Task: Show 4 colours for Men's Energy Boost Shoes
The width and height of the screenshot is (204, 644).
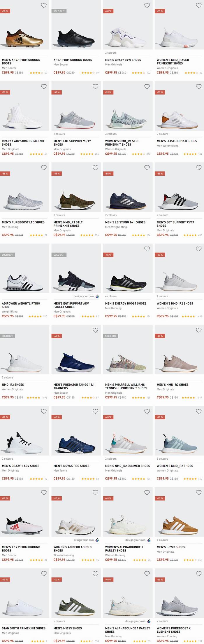Action: (x=111, y=296)
